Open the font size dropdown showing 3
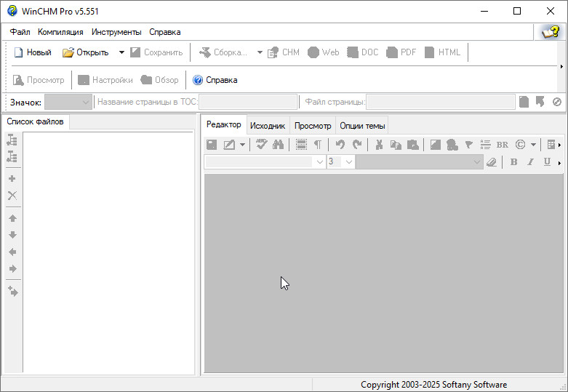The image size is (568, 392). [x=340, y=162]
